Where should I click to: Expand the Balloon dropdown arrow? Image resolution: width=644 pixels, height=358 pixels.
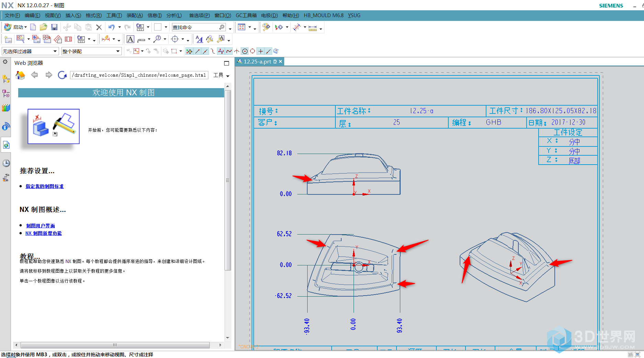pos(165,39)
